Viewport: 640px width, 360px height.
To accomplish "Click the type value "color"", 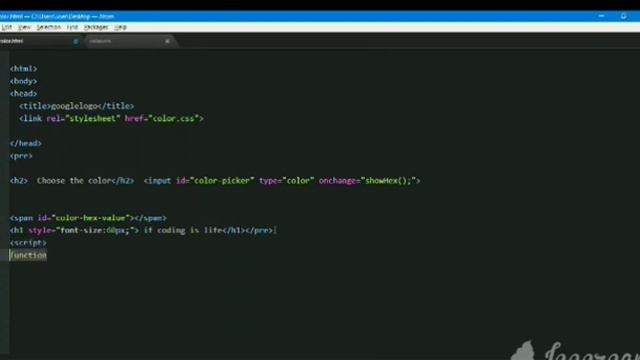I will [x=298, y=181].
